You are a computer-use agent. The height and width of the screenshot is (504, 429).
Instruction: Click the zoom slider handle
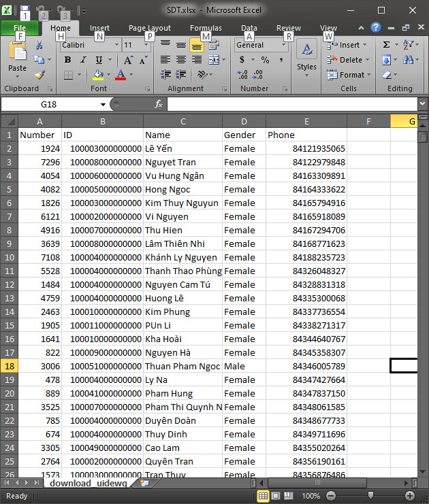(x=370, y=495)
